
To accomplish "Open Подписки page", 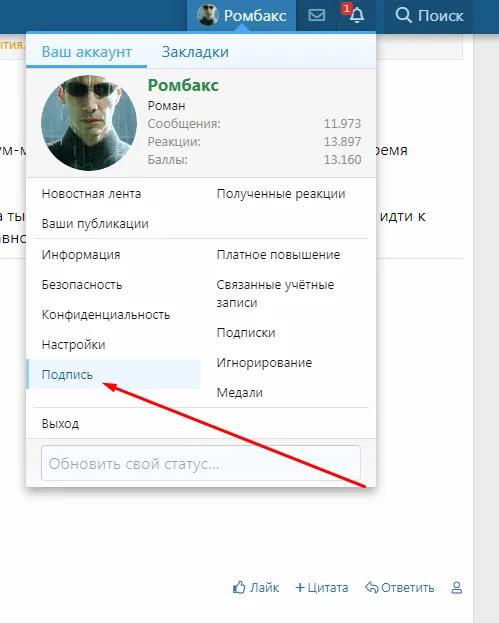I will point(246,333).
